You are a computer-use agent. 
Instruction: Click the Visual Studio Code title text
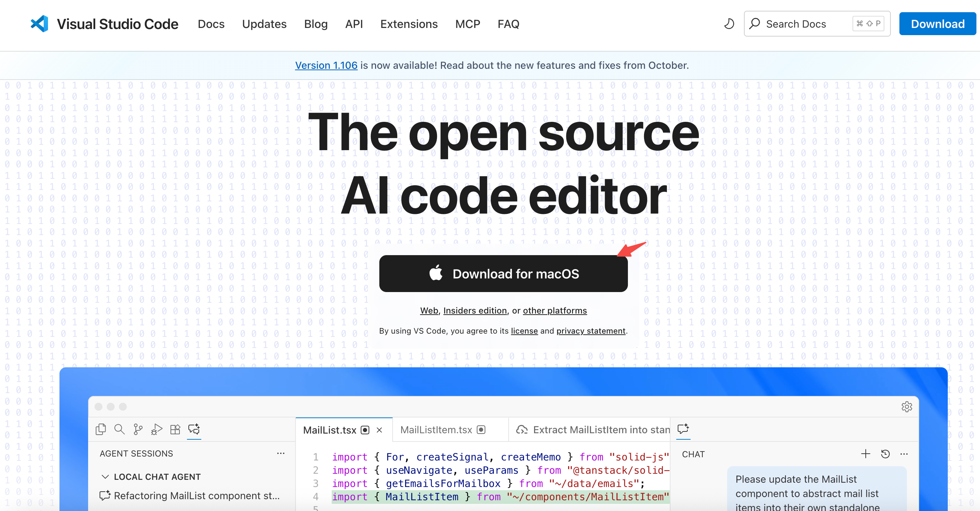tap(117, 24)
